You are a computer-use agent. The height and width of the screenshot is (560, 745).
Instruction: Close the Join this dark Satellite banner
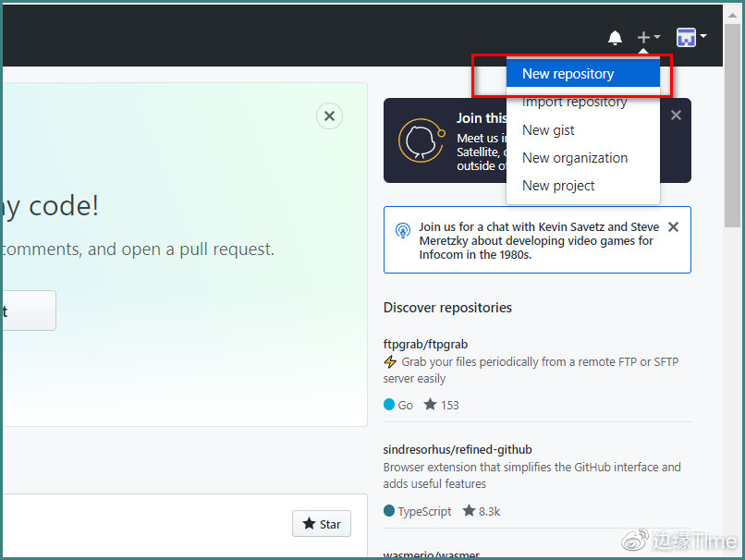point(676,115)
